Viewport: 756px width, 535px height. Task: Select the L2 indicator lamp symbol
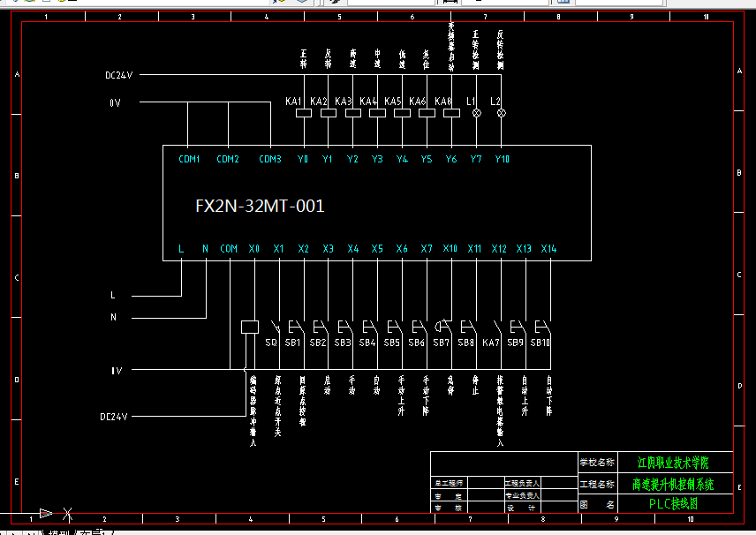(x=502, y=113)
